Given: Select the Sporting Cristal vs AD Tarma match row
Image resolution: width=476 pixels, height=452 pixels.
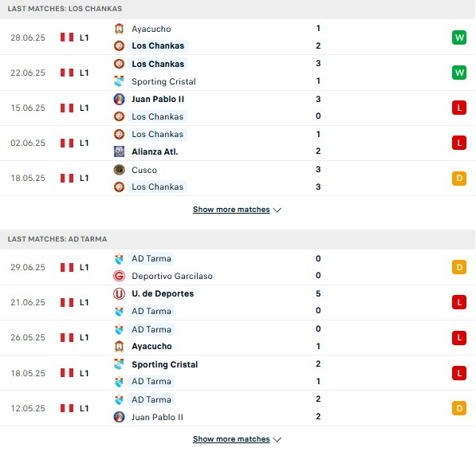Looking at the screenshot, I should click(238, 373).
